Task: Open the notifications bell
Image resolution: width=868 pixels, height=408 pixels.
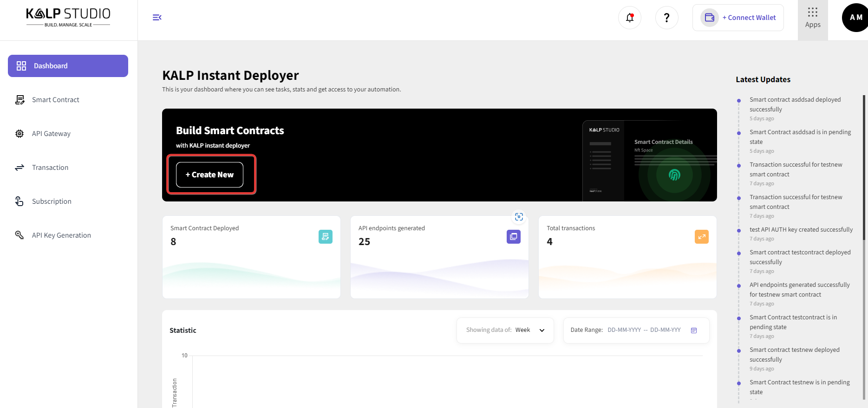Action: (x=629, y=18)
